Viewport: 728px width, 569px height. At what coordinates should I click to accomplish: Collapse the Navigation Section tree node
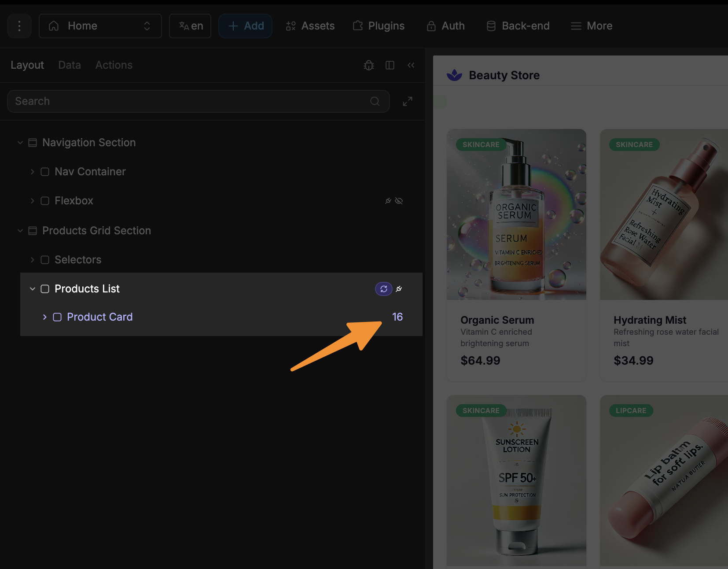[x=20, y=143]
